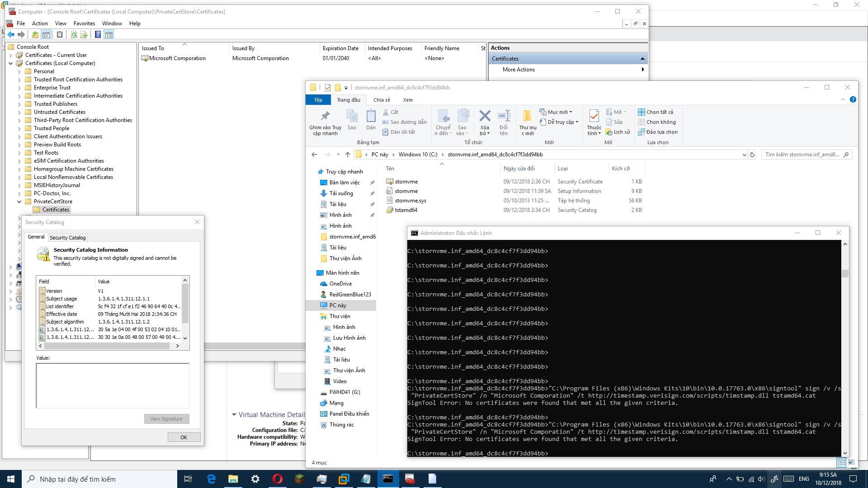The height and width of the screenshot is (488, 868).
Task: Open the Mục mới dropdown
Action: 556,112
